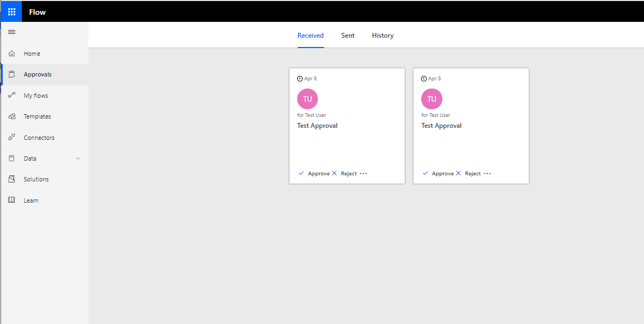Open Learn in the sidebar
This screenshot has height=324, width=644.
pos(44,201)
